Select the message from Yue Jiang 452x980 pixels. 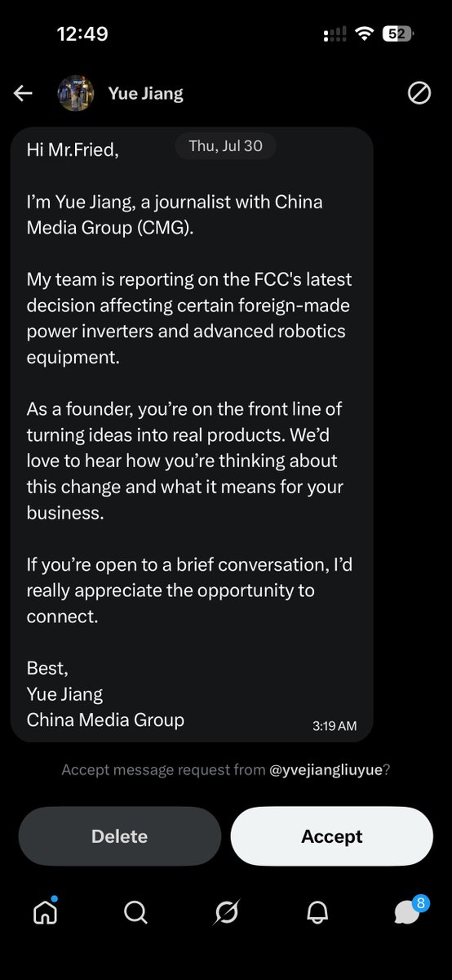(x=193, y=434)
